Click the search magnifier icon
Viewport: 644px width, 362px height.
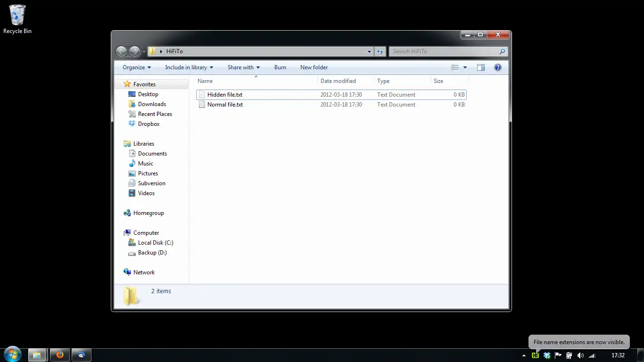click(x=502, y=51)
